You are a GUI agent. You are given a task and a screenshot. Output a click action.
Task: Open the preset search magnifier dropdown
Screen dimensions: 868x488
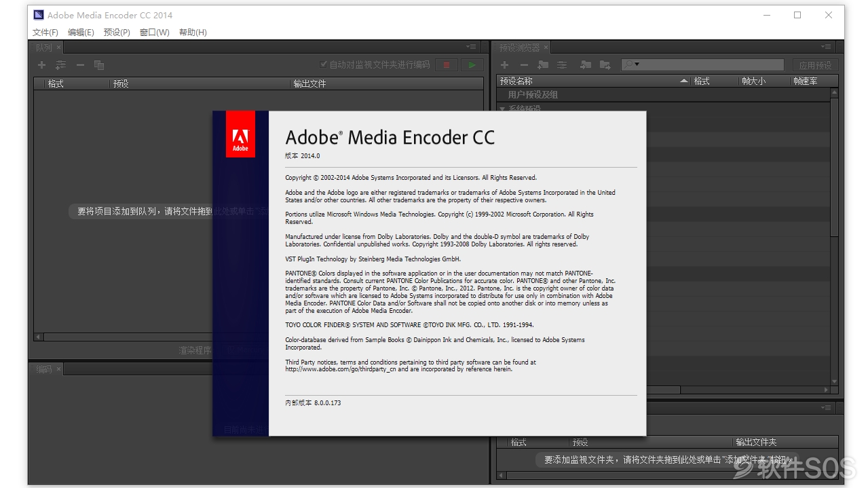(632, 64)
